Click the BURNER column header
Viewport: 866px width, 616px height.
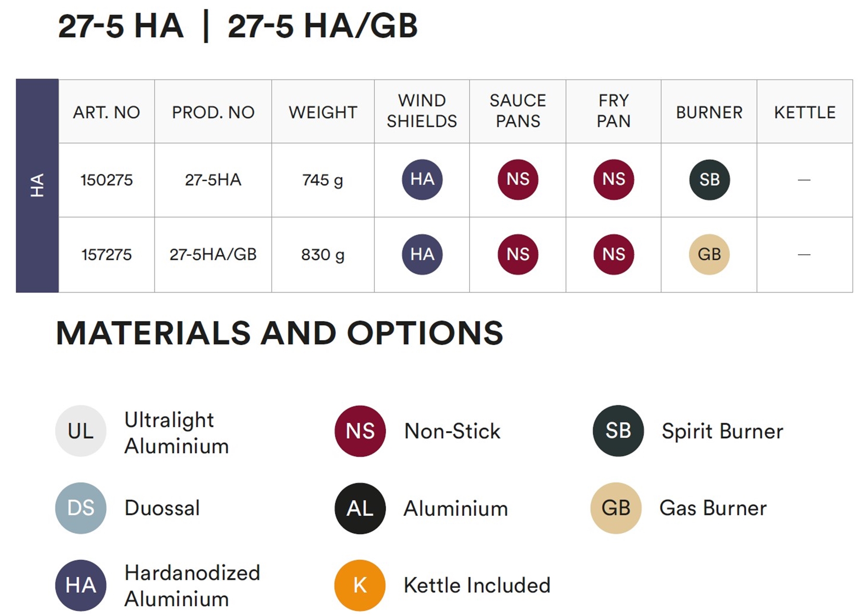pyautogui.click(x=709, y=112)
